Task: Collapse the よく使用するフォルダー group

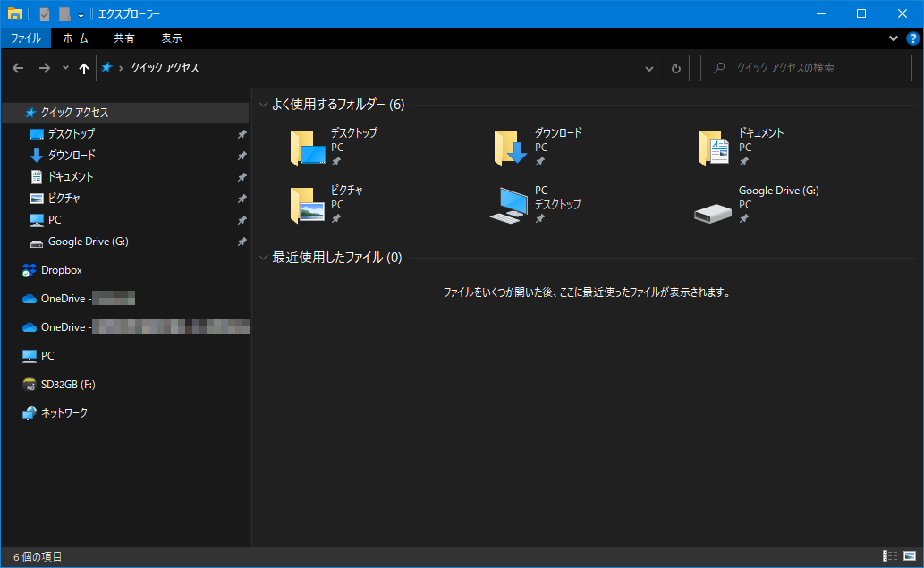Action: point(263,105)
